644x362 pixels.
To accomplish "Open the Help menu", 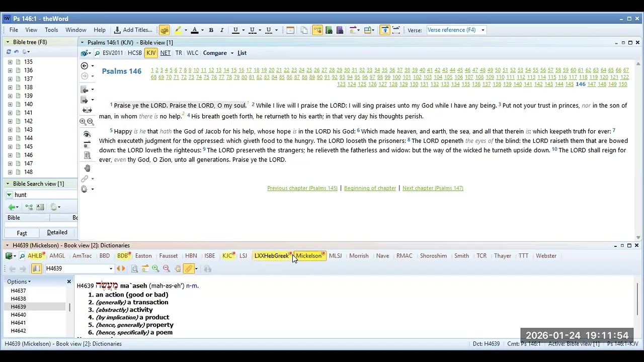I will tap(100, 30).
